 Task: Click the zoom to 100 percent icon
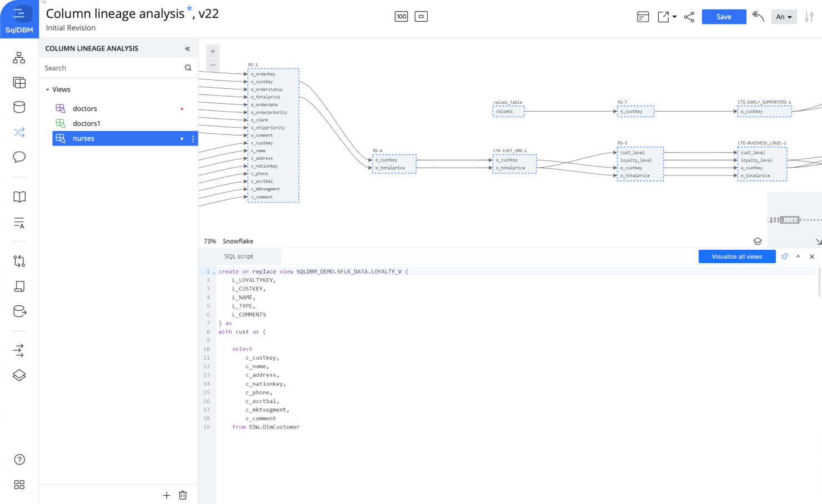402,17
